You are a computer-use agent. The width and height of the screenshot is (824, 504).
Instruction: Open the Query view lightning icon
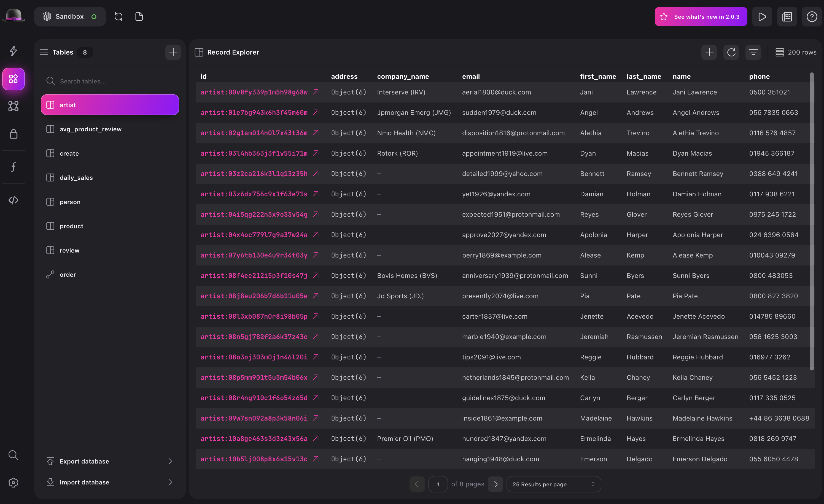click(14, 51)
